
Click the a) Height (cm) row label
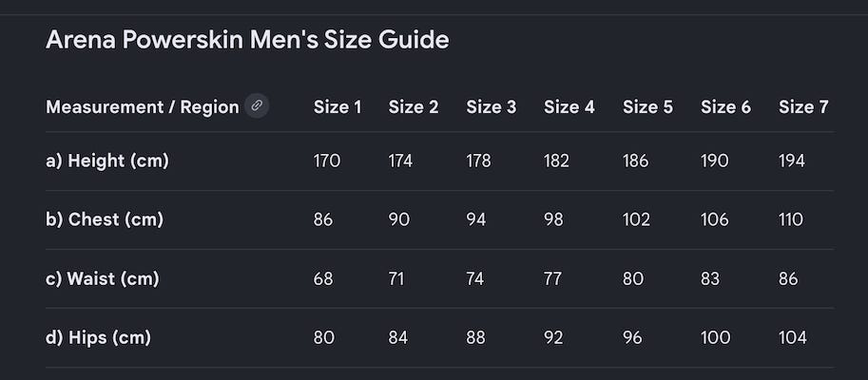[x=107, y=161]
